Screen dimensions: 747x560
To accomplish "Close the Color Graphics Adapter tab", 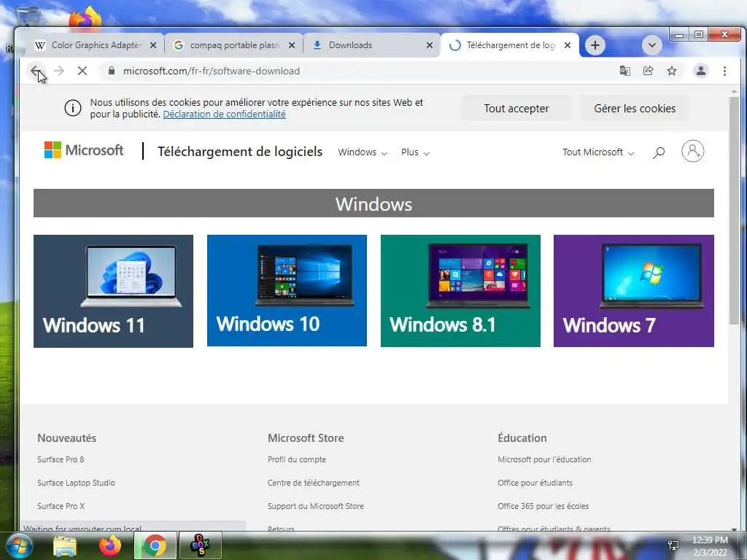I will (x=153, y=45).
